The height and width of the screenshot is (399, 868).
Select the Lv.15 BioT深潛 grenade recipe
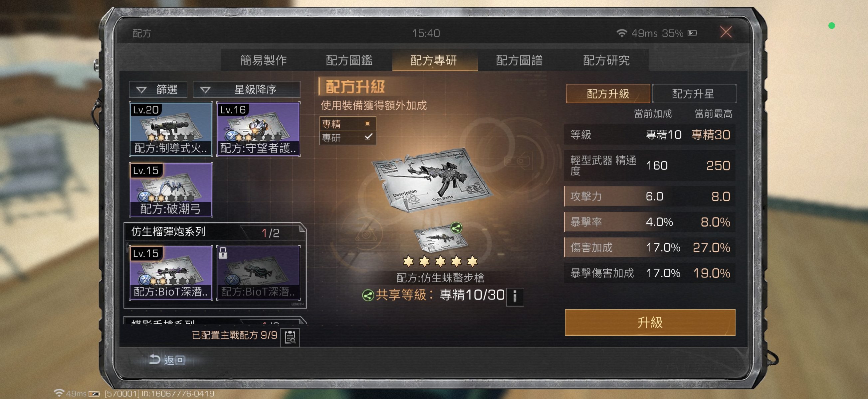(x=171, y=272)
